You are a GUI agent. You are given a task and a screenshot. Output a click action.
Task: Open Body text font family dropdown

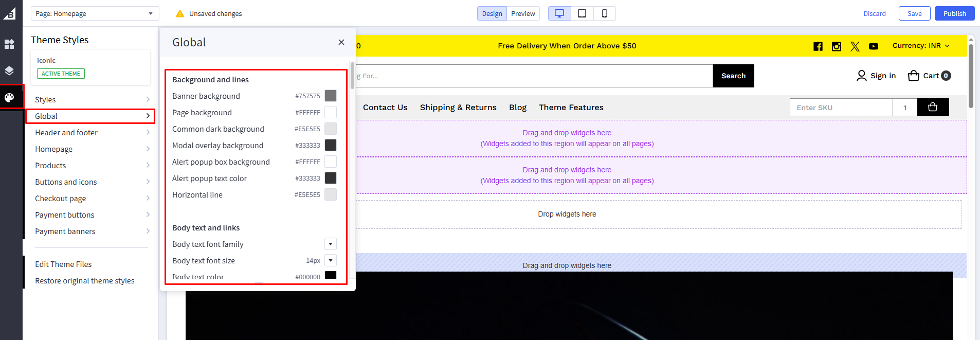(331, 244)
